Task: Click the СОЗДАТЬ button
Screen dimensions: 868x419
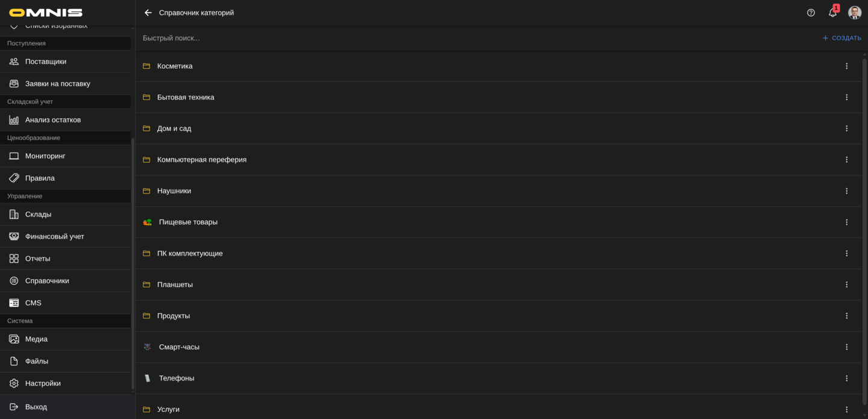Action: [x=841, y=38]
